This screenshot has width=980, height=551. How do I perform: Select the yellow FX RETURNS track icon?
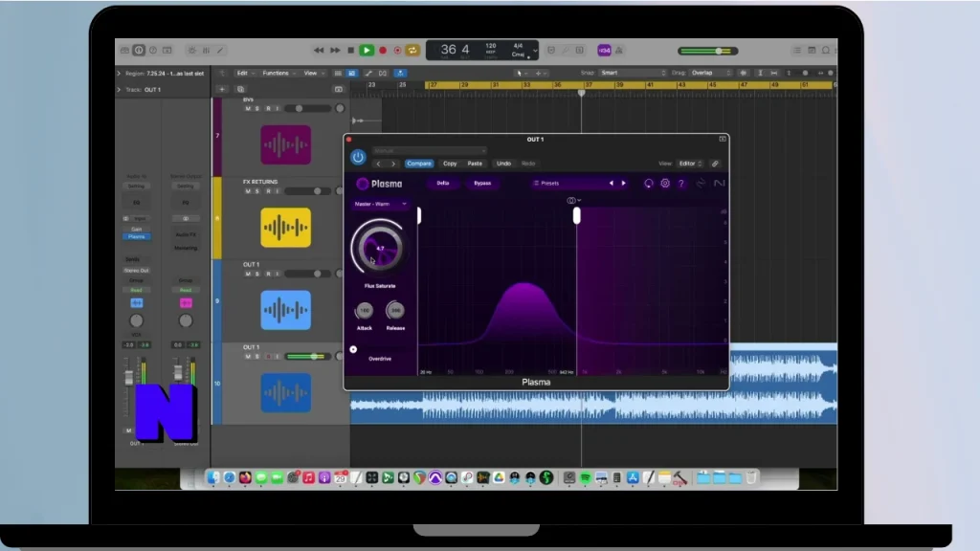pyautogui.click(x=285, y=228)
